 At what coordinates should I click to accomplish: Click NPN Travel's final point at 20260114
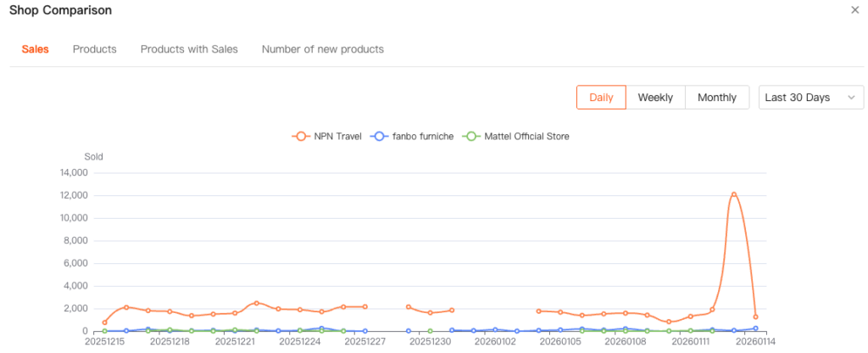[x=755, y=317]
